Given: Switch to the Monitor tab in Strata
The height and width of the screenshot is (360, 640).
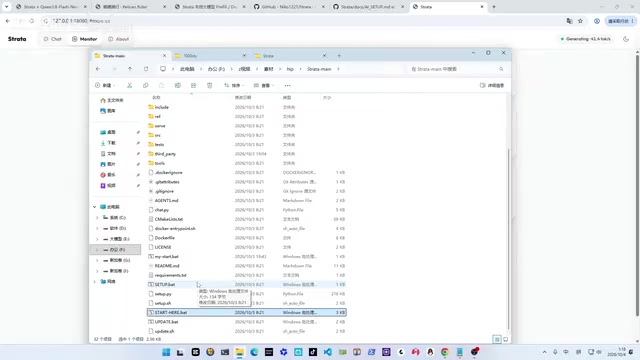Looking at the screenshot, I should tap(84, 39).
